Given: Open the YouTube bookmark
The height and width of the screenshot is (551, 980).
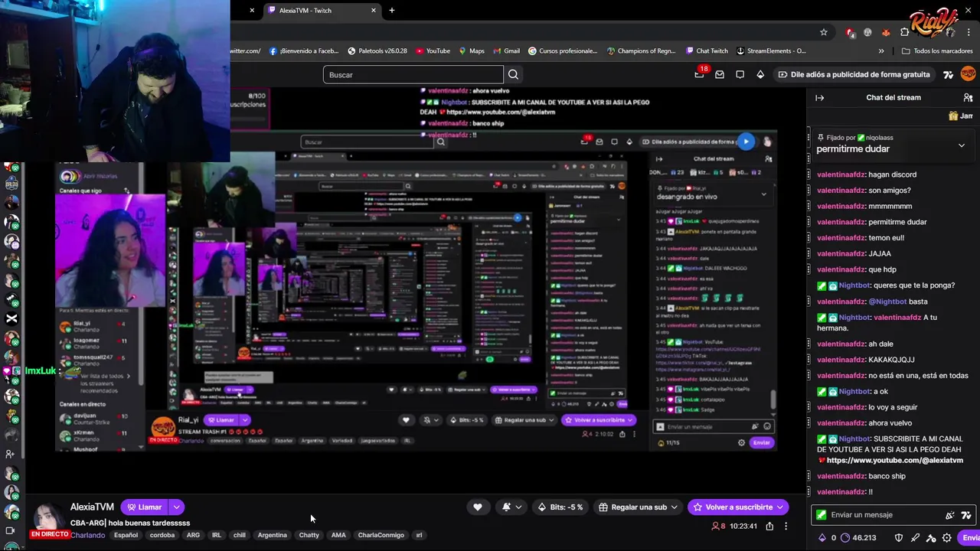Looking at the screenshot, I should [x=433, y=51].
